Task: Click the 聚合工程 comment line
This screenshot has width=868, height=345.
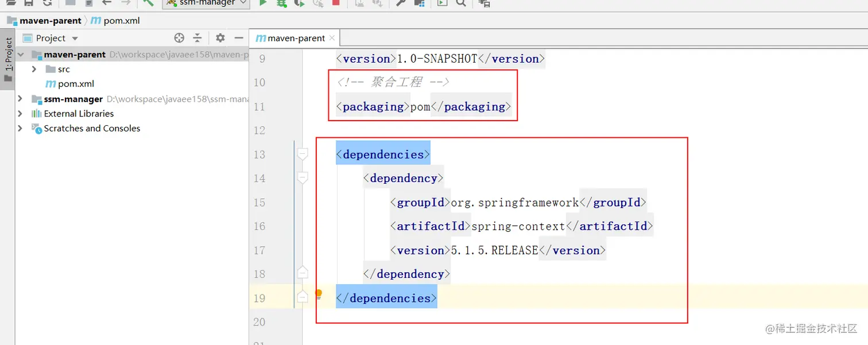Action: click(393, 83)
